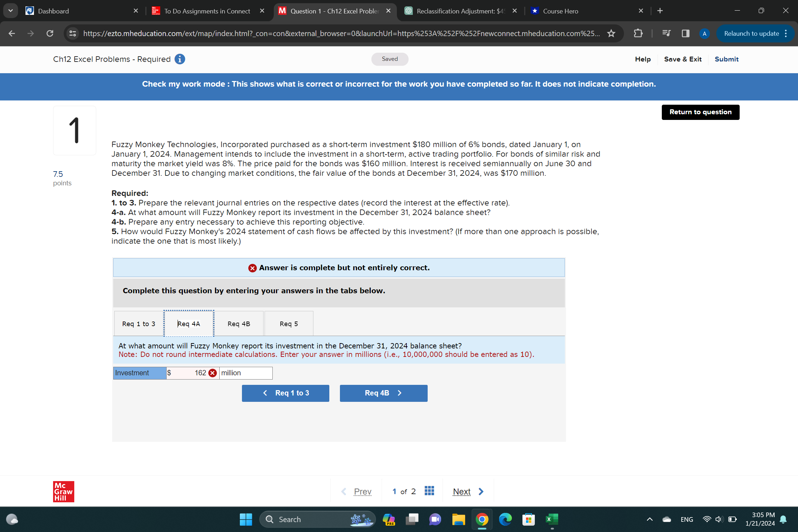Bookmark this page with star icon
This screenshot has width=798, height=532.
tap(611, 34)
